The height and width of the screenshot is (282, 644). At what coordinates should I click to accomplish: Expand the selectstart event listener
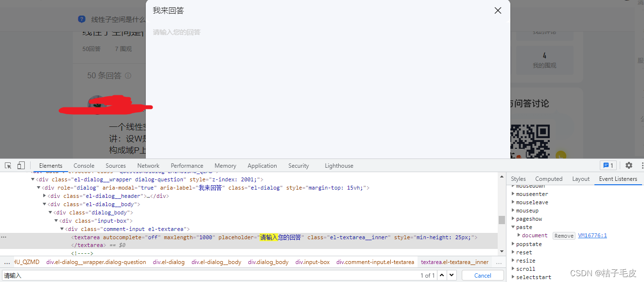(x=513, y=277)
